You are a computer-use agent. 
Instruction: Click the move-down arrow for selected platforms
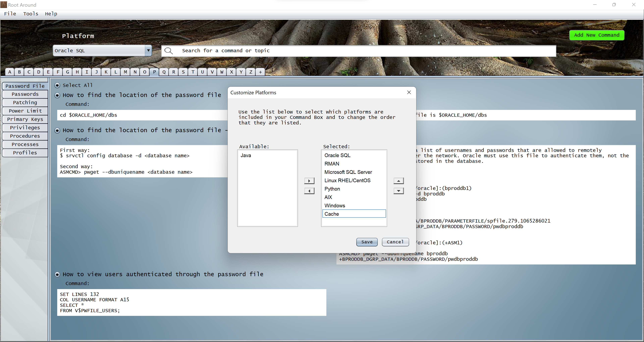tap(398, 191)
